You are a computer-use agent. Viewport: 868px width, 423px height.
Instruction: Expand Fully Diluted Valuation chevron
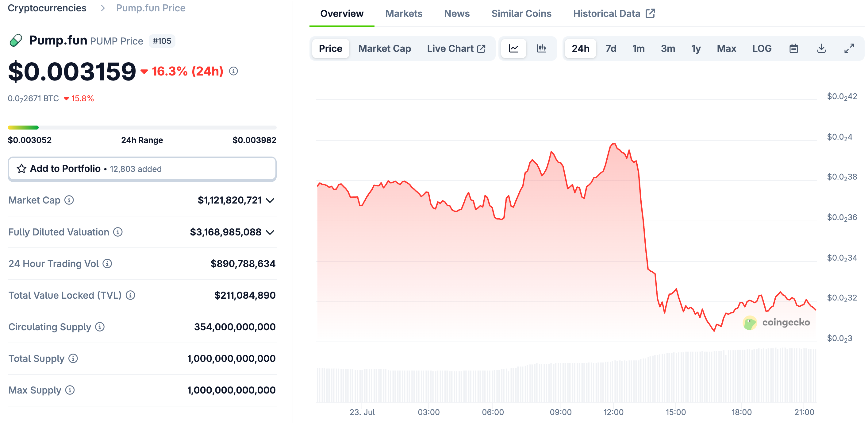[x=270, y=232]
